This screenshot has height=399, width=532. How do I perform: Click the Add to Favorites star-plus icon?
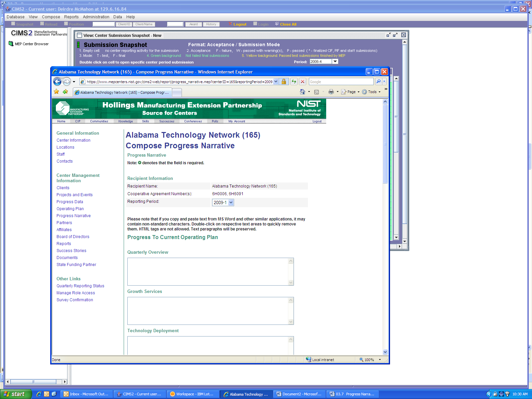pos(65,92)
